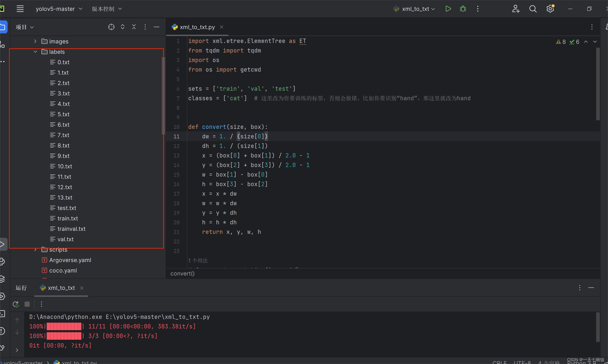The width and height of the screenshot is (608, 364).
Task: Run the xml_to_txt configuration
Action: [x=448, y=9]
